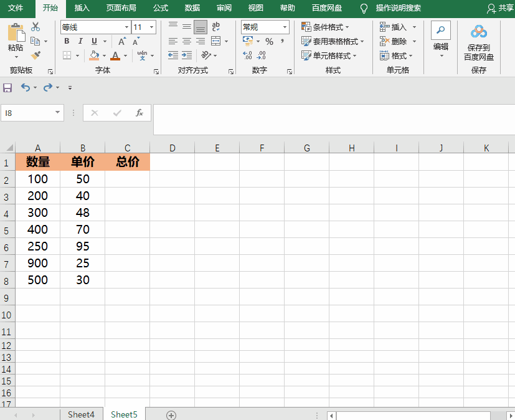
Task: Toggle Italic formatting
Action: point(80,41)
